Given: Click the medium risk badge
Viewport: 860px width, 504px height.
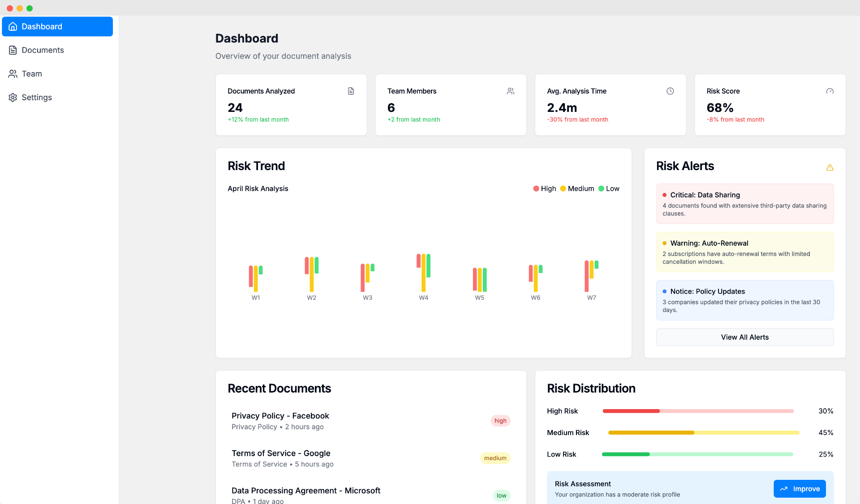Looking at the screenshot, I should click(x=495, y=458).
